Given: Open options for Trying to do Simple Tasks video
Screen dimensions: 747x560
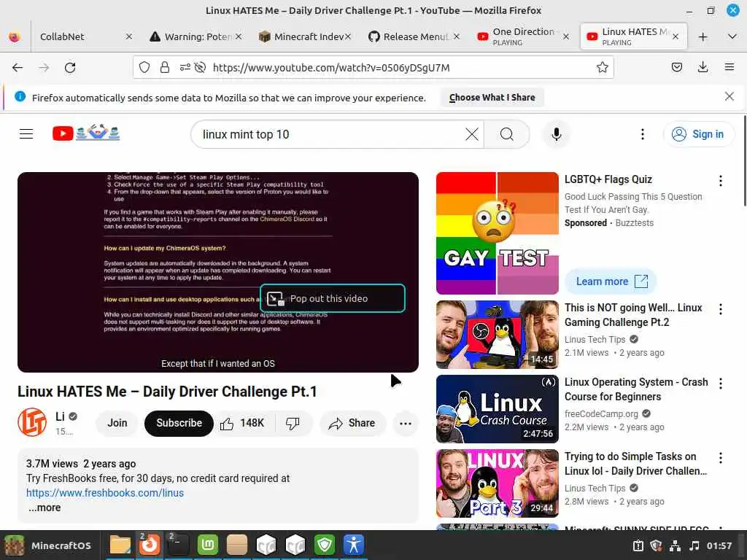Looking at the screenshot, I should pos(720,458).
